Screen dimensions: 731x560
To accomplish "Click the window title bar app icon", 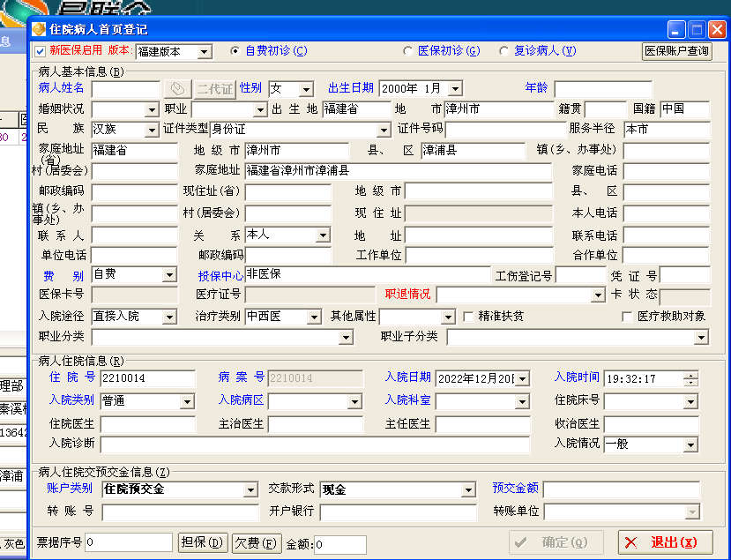I will (x=39, y=29).
